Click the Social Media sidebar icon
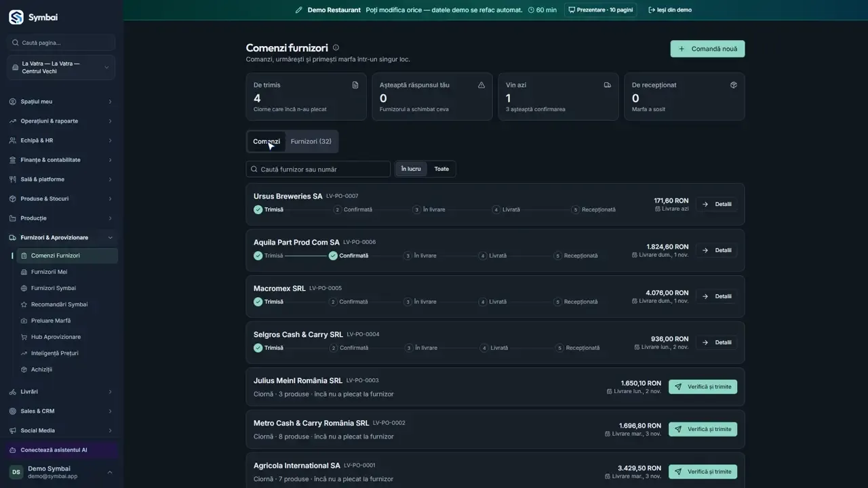This screenshot has width=868, height=488. click(x=13, y=430)
